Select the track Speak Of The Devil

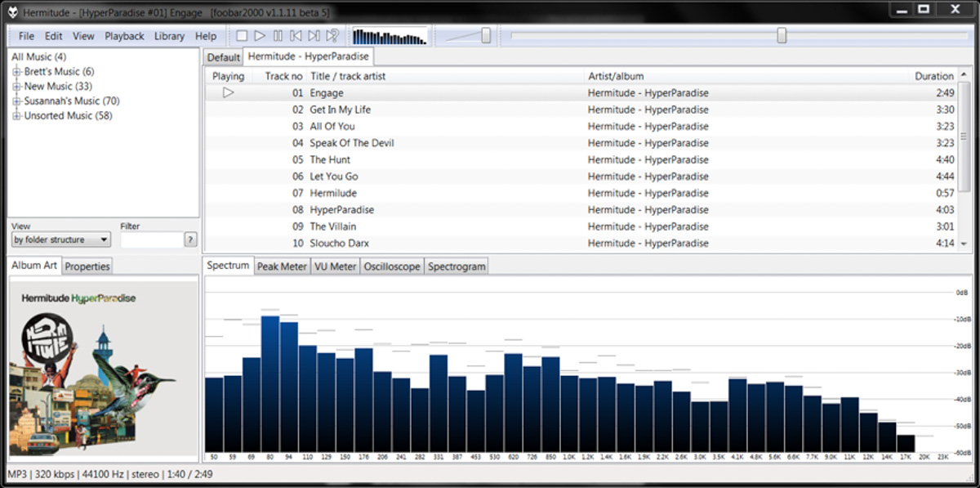pos(352,143)
